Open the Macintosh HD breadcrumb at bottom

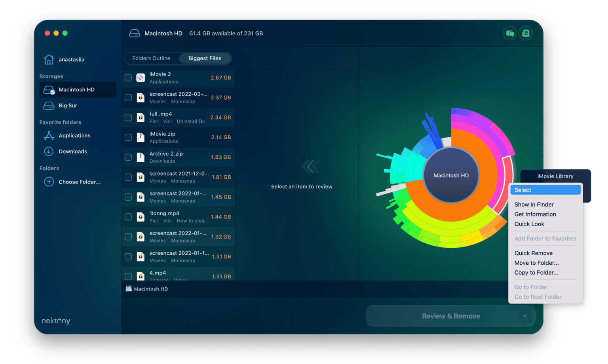pyautogui.click(x=146, y=288)
